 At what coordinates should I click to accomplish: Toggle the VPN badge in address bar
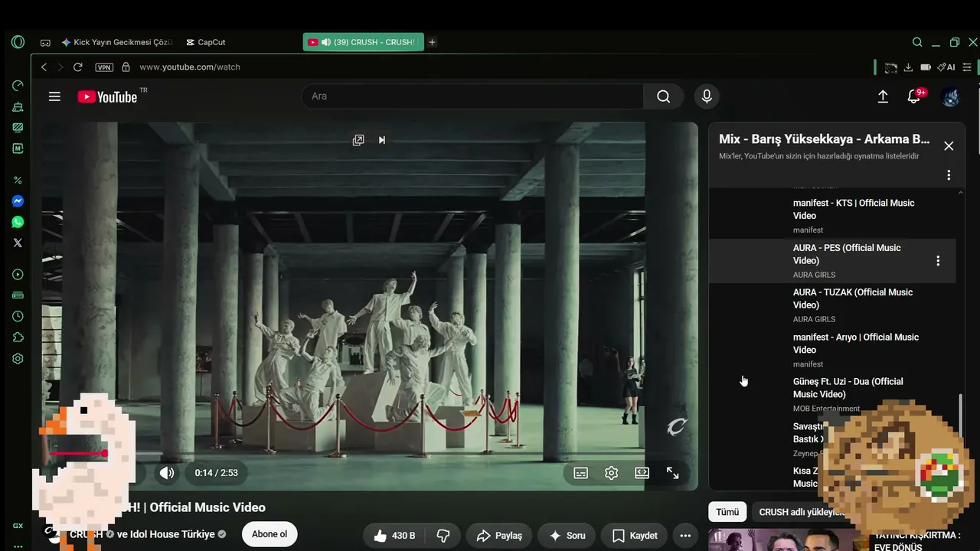coord(104,67)
